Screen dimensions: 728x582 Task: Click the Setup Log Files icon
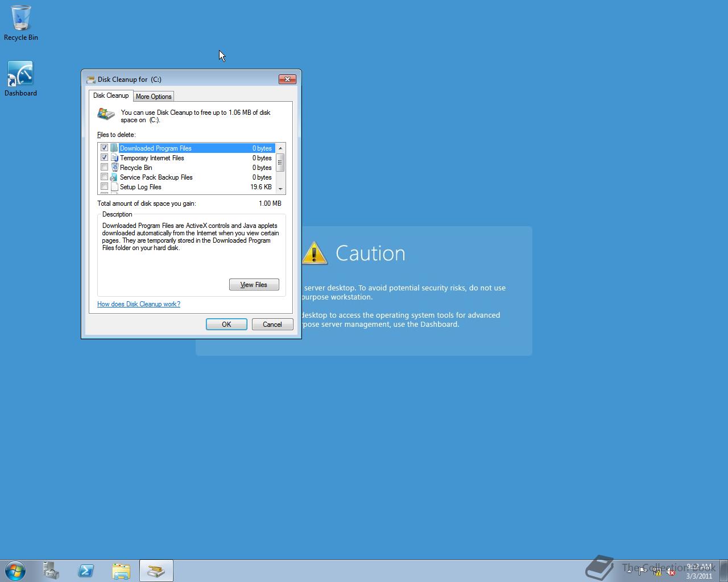[114, 187]
